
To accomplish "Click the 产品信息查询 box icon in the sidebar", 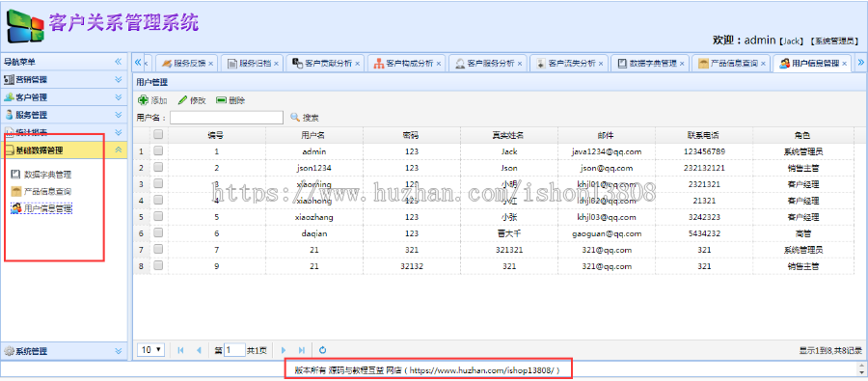I will [15, 192].
